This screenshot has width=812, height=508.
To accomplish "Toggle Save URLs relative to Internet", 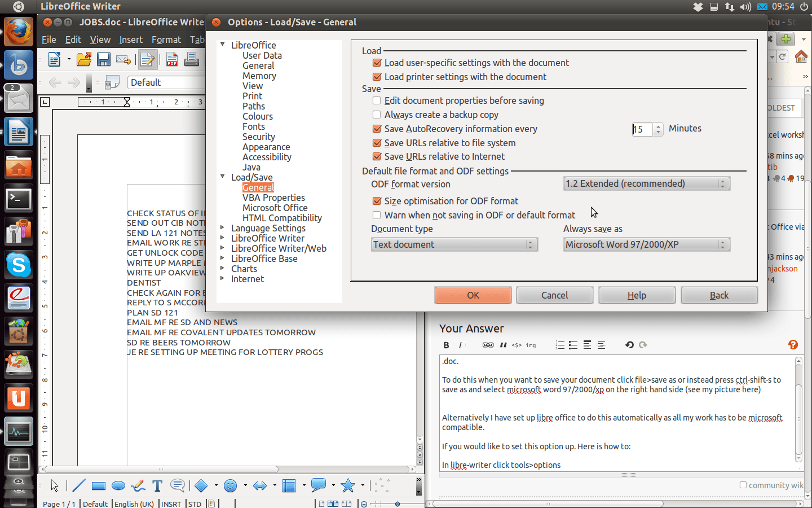I will point(377,156).
